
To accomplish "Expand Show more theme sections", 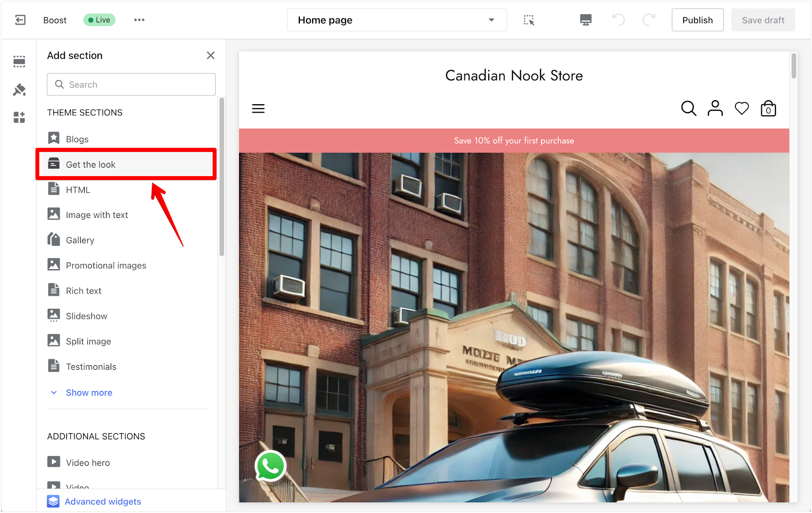I will click(x=89, y=393).
